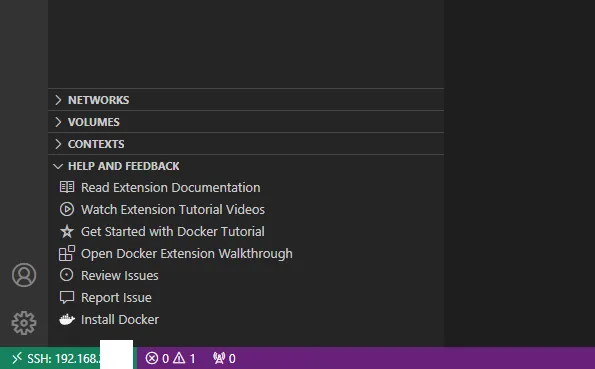This screenshot has height=369, width=595.
Task: Click the forwarded ports count 0
Action: point(232,358)
